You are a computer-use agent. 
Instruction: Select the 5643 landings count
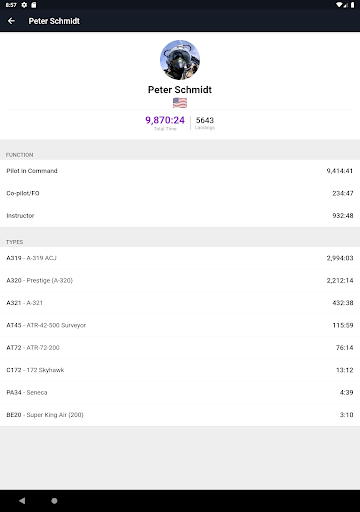point(205,120)
